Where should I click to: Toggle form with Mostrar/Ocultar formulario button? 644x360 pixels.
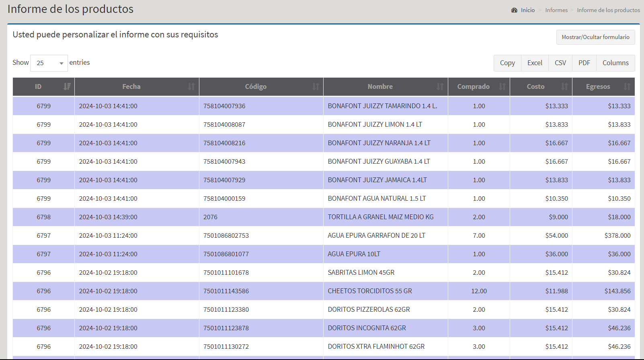[x=595, y=37]
